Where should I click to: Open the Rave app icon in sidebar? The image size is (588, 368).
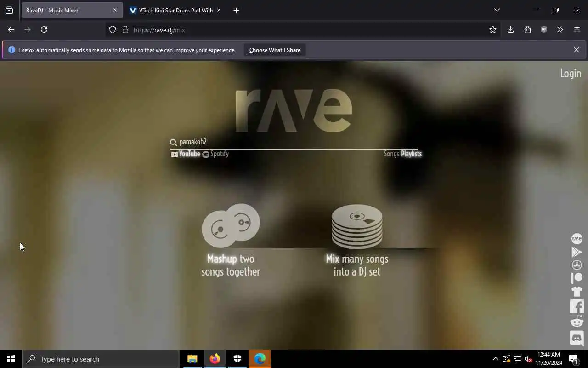coord(577,238)
